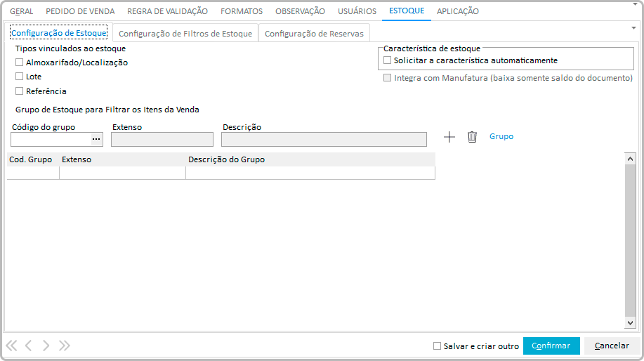Enable Solicitar a característica automaticamente
Screen dimensions: 644x361
tap(387, 60)
